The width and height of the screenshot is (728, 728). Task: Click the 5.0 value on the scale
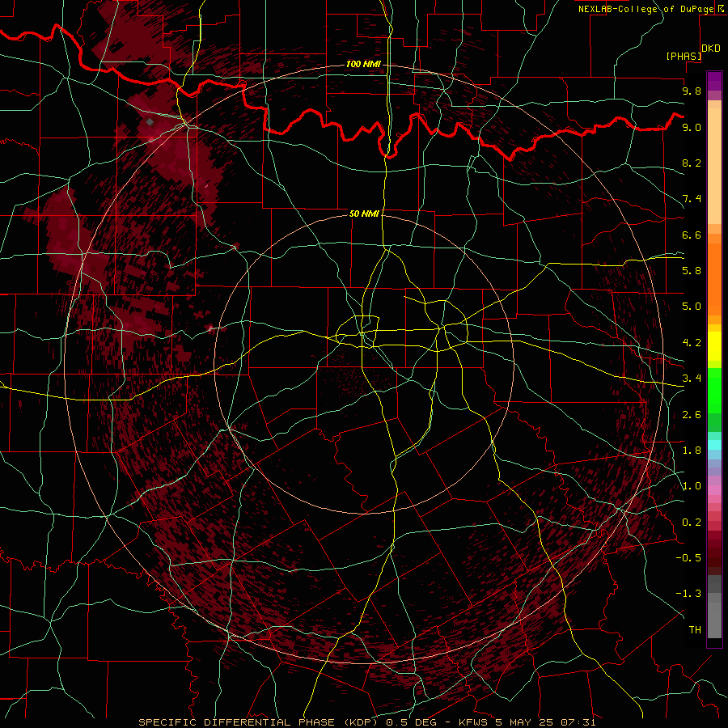[x=692, y=307]
